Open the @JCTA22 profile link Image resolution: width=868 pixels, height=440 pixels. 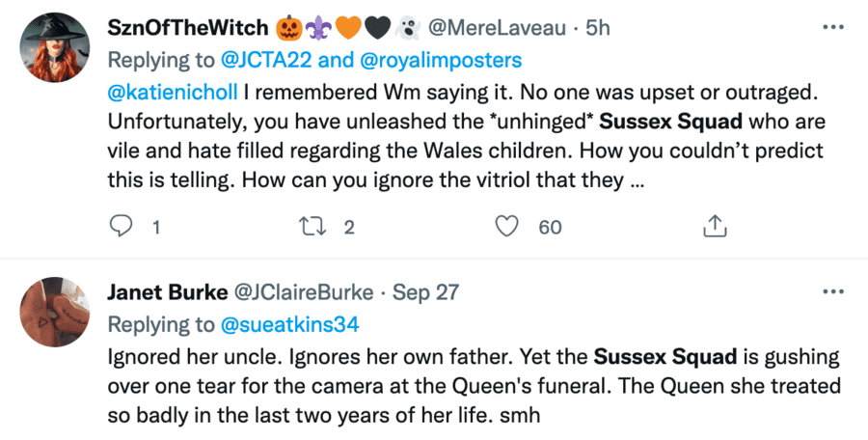256,60
